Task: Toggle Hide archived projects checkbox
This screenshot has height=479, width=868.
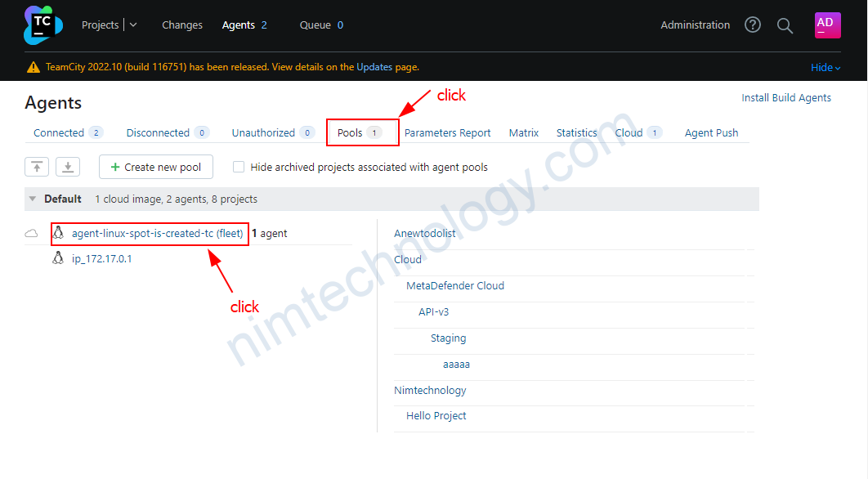Action: coord(239,167)
